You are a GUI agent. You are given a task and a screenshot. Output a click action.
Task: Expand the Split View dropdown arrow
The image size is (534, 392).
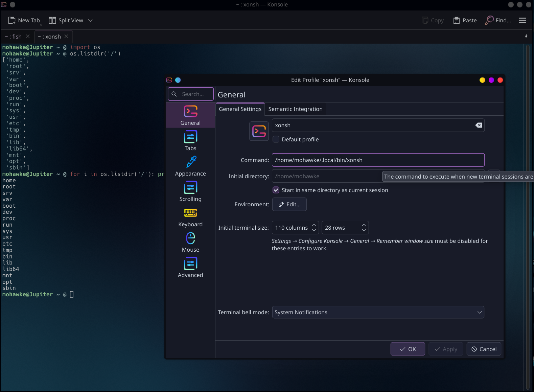(90, 20)
